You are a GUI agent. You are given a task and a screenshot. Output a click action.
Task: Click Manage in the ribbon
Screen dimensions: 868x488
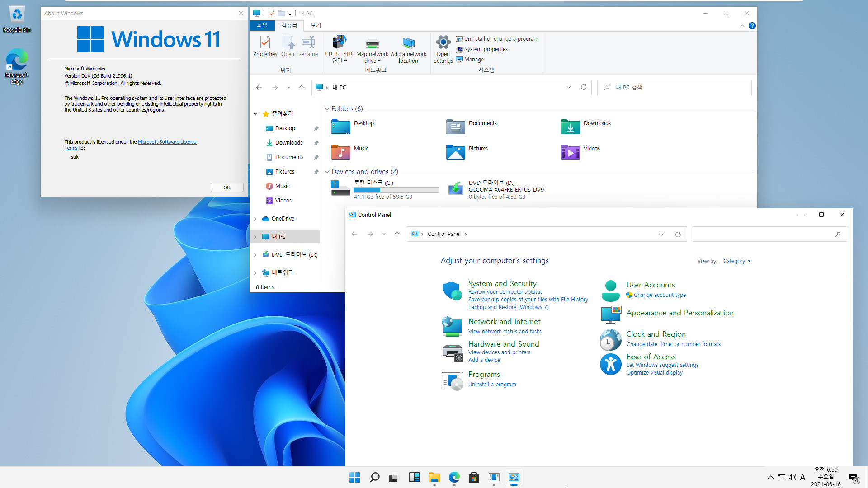(x=470, y=60)
